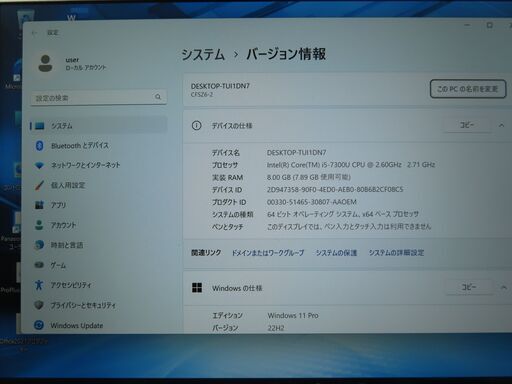Click システム in the breadcrumb header
Screen dimensions: 512x384
point(203,55)
